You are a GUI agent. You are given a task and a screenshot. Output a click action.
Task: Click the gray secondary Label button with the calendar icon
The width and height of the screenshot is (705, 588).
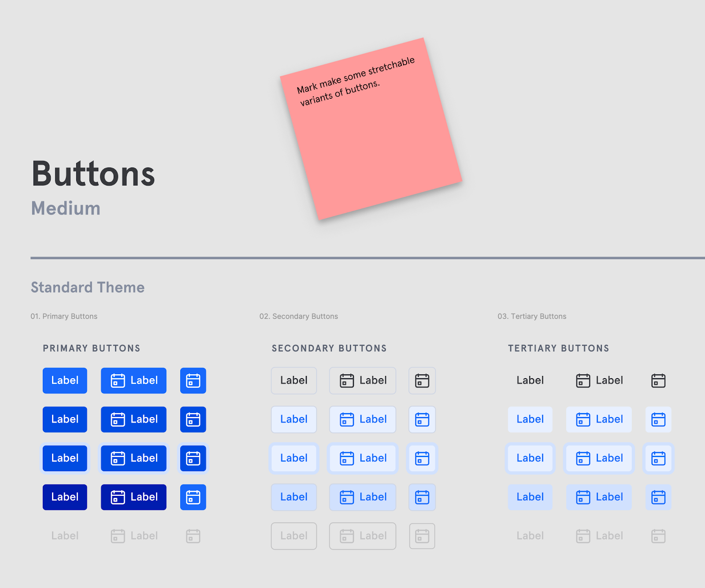coord(363,380)
